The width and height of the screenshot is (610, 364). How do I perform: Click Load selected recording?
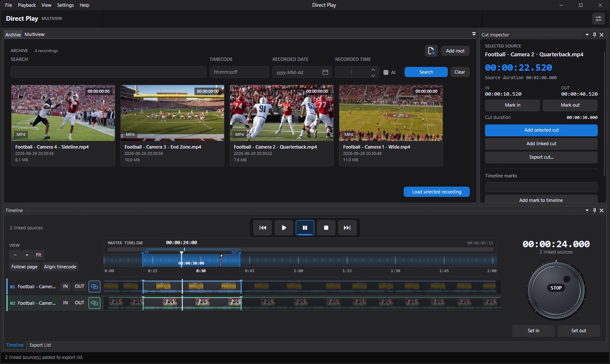point(437,192)
